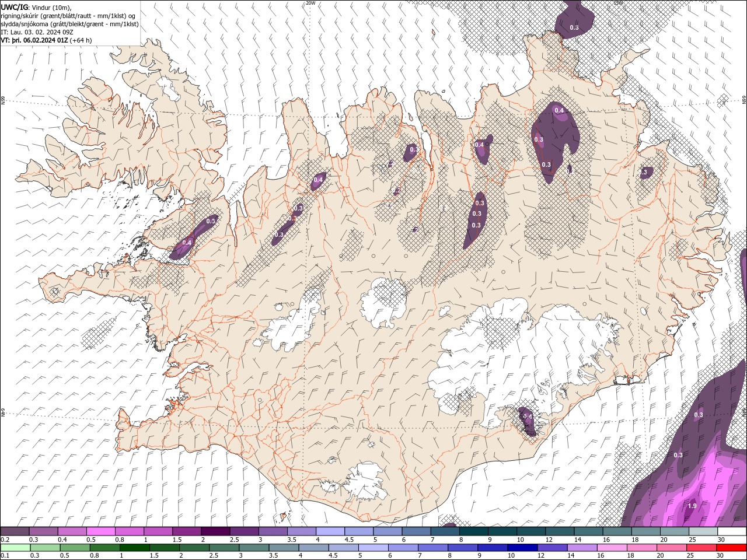
Task: Choose the upper-row swatch labeled 18
Action: [x=646, y=531]
